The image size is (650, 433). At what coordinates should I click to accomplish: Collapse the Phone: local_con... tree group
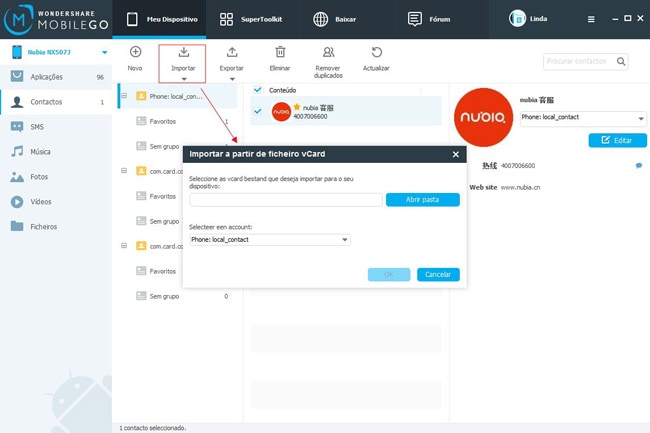[124, 96]
